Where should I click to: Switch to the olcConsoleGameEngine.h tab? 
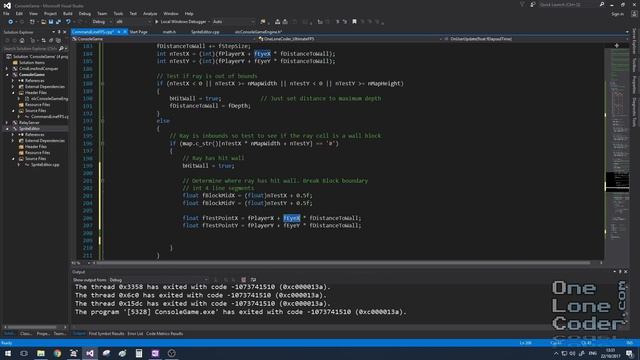coord(258,32)
